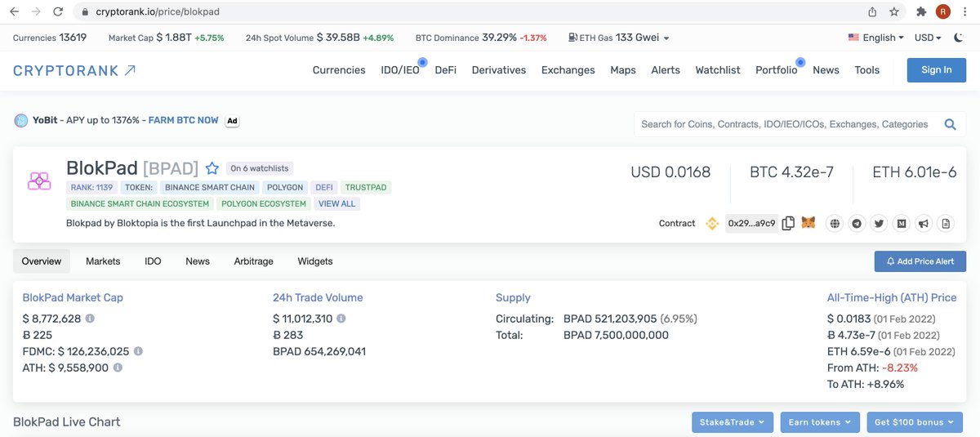The image size is (980, 437).
Task: Click info icon beside 24h volume $ 11,012,310
Action: click(341, 319)
